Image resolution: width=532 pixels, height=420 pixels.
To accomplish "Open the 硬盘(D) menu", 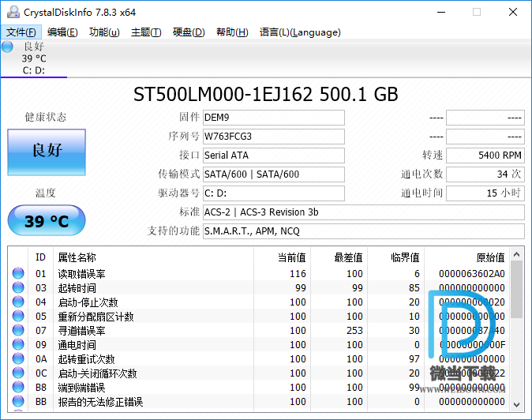I will click(189, 32).
